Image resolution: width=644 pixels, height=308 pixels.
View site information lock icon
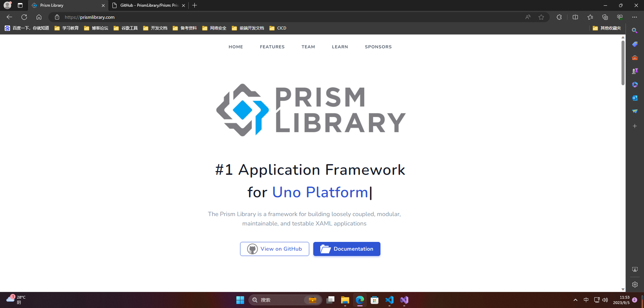pos(57,17)
